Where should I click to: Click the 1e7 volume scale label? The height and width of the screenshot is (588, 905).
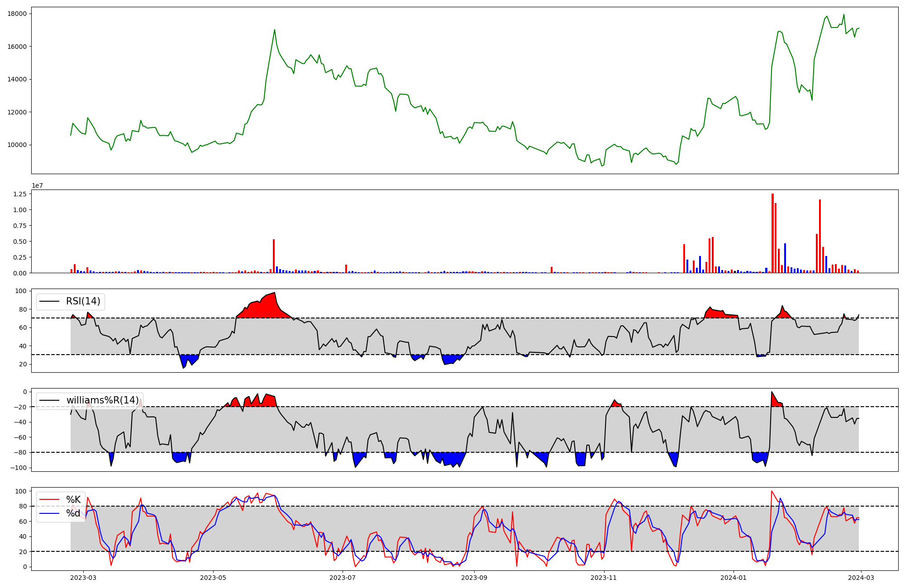tap(38, 186)
